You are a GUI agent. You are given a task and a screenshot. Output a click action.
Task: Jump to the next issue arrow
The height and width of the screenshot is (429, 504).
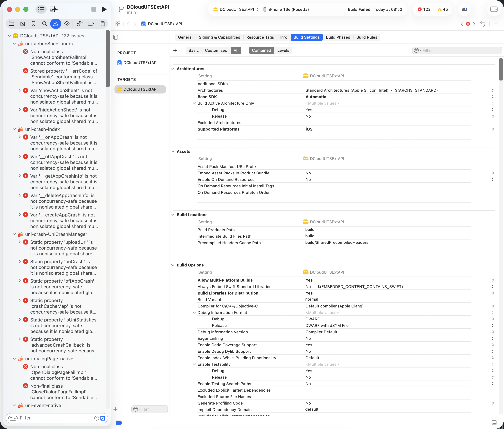tap(474, 24)
